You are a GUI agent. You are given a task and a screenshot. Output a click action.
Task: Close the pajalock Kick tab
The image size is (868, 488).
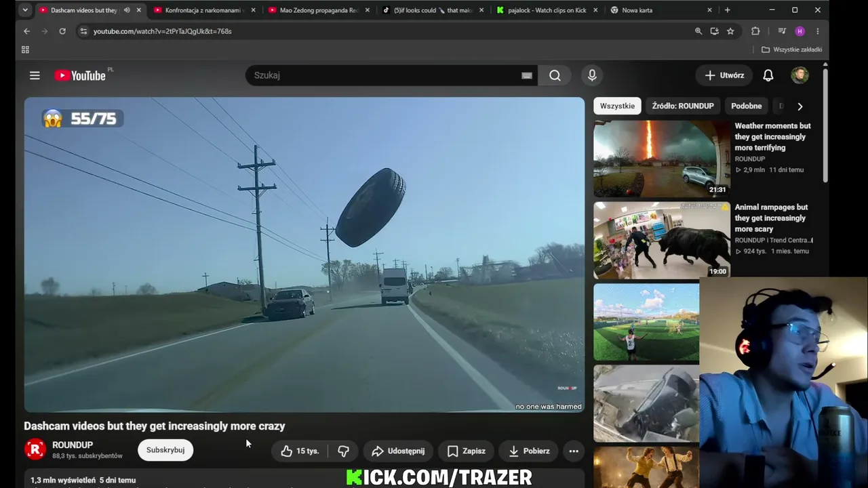595,10
